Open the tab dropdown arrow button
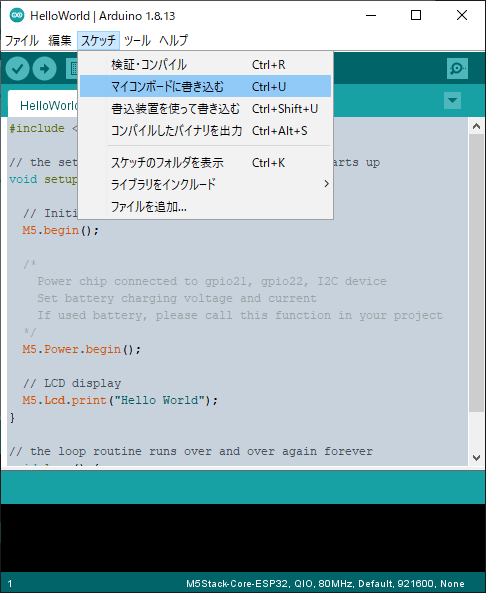486x593 pixels. (x=452, y=101)
